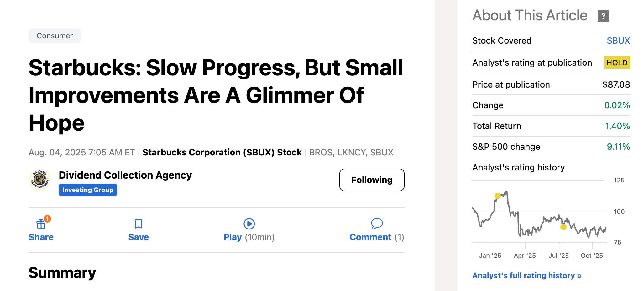Viewport: 644px width, 291px height.
Task: Click the Save text label
Action: coord(139,237)
